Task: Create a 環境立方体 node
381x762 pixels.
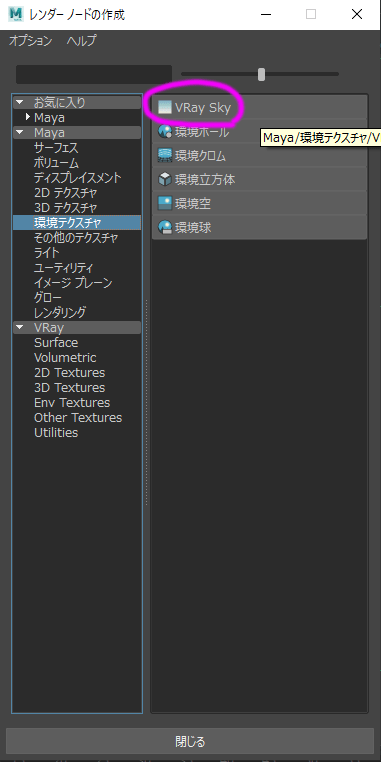Action: [x=260, y=179]
